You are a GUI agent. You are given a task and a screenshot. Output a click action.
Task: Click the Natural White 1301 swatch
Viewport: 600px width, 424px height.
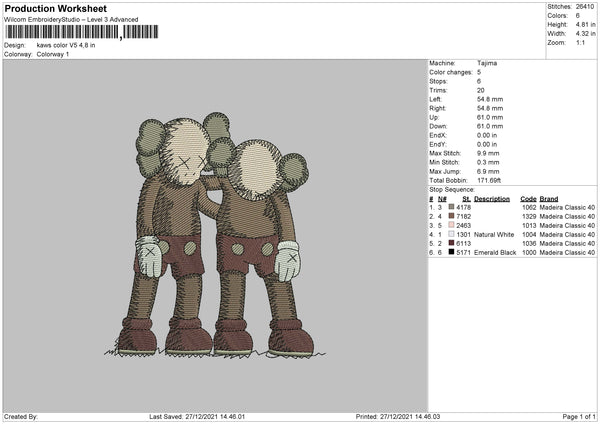[451, 234]
